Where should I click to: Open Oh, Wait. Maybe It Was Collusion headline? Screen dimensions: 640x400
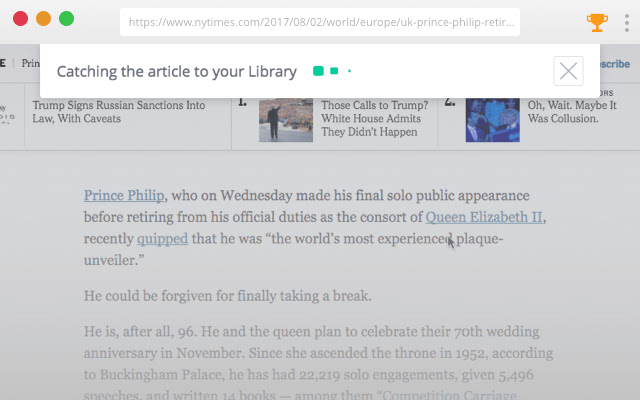point(572,112)
